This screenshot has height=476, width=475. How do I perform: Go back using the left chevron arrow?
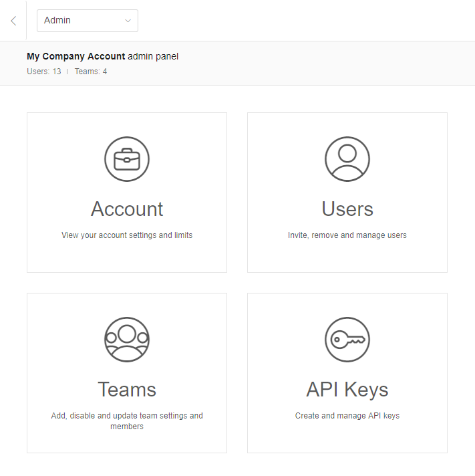[13, 21]
